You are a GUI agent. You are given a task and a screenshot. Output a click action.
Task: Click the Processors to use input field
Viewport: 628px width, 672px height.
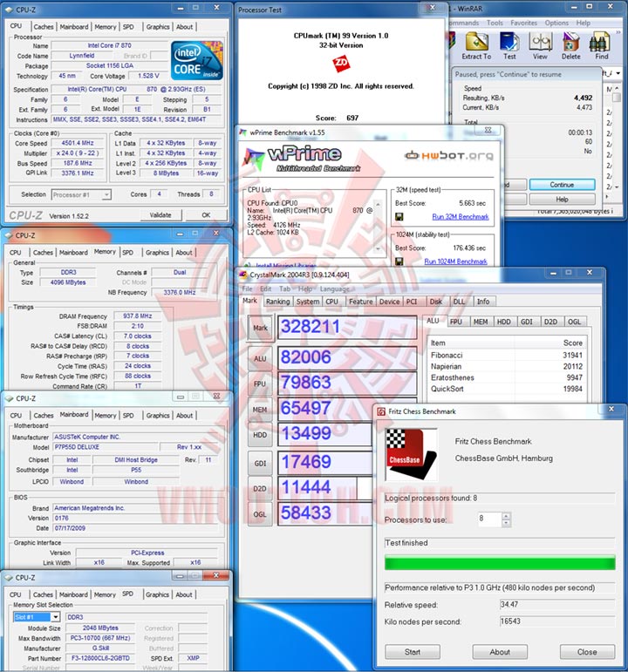[x=489, y=519]
